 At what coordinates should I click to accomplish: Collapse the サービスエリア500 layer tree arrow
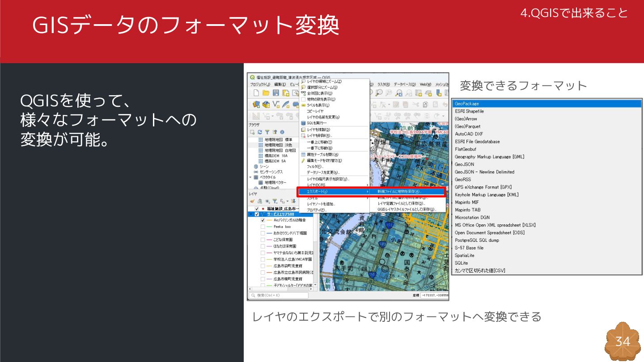point(251,214)
